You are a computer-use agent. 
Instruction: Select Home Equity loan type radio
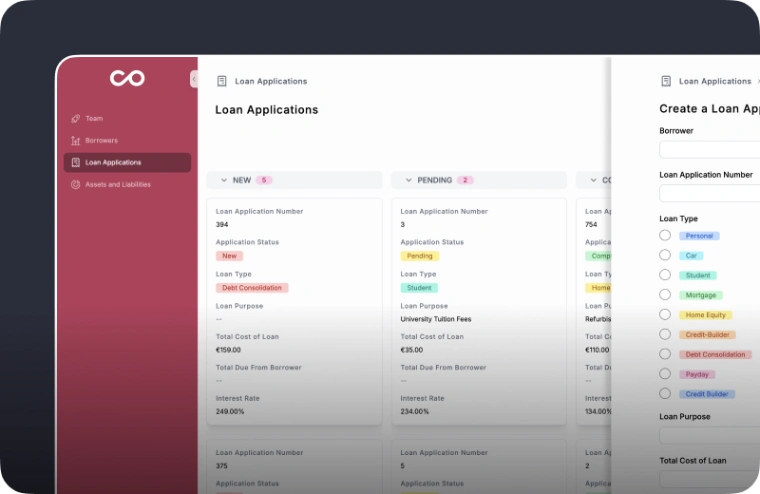pos(665,315)
